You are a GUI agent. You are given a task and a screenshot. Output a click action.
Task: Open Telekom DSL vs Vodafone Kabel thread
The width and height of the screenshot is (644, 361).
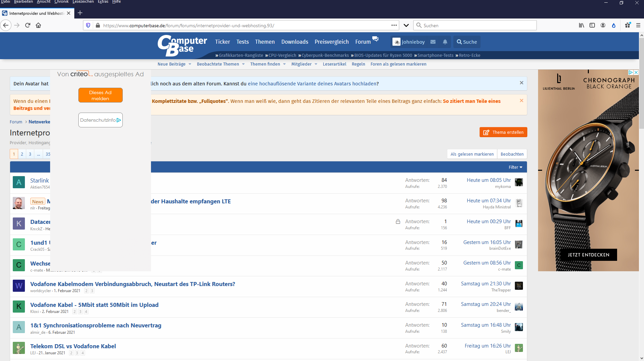[73, 346]
